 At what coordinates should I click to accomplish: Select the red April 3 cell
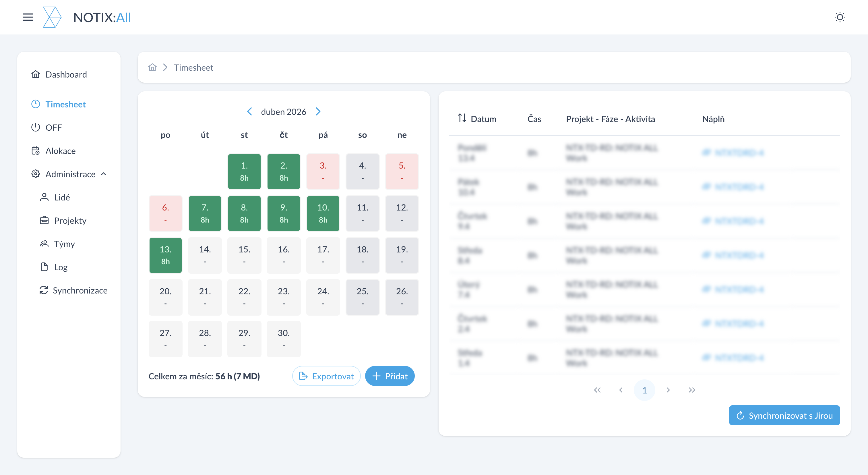pos(323,171)
